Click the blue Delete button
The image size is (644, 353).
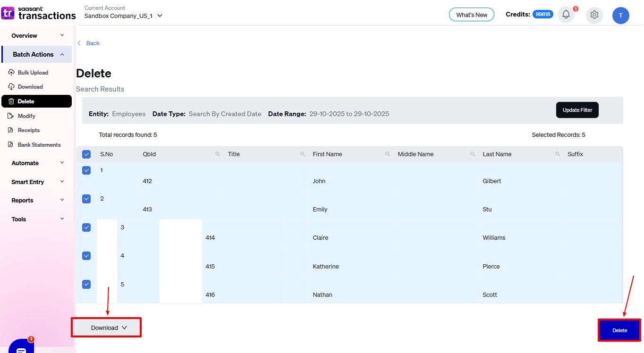(x=619, y=330)
